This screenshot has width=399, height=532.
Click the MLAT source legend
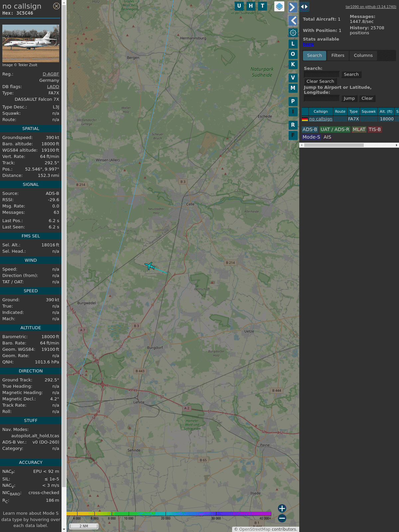click(359, 130)
